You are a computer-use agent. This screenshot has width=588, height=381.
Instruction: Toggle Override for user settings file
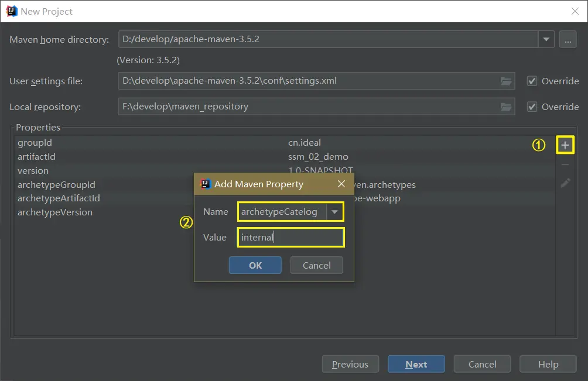532,81
